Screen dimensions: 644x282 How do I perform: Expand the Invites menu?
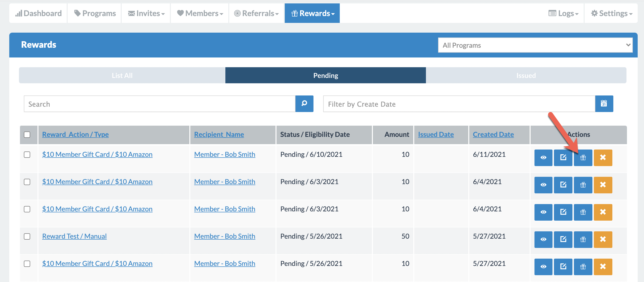click(x=146, y=13)
